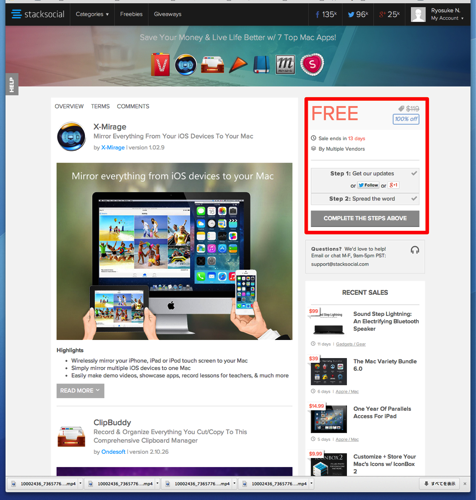Viewport: 476px width, 500px height.
Task: Click the 'Sale ends in 13 days' text
Action: tap(342, 138)
